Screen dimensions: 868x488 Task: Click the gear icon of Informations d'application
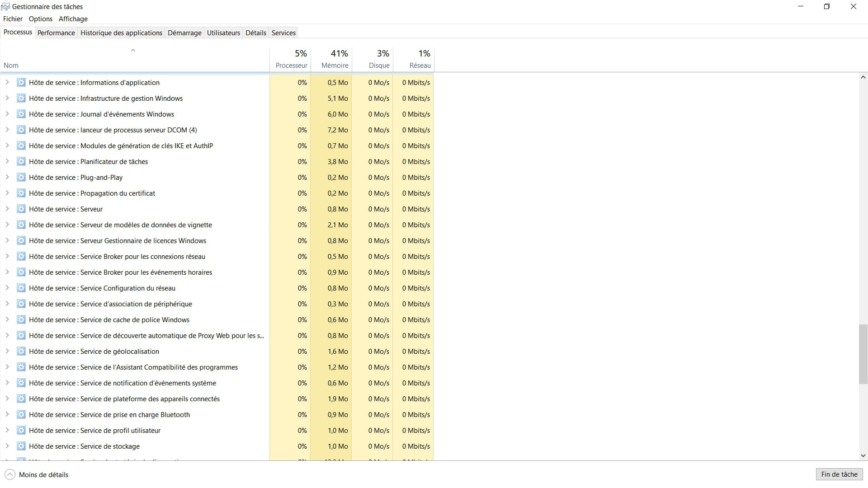tap(21, 82)
